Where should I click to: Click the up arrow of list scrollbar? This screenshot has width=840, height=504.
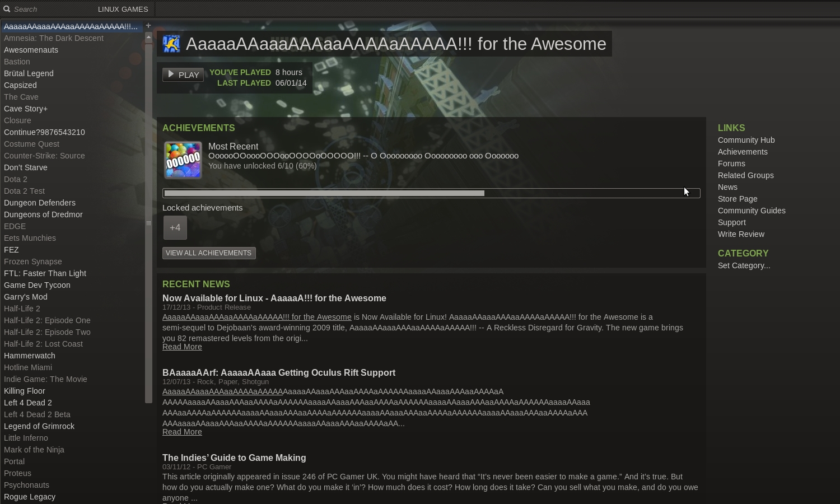point(148,36)
